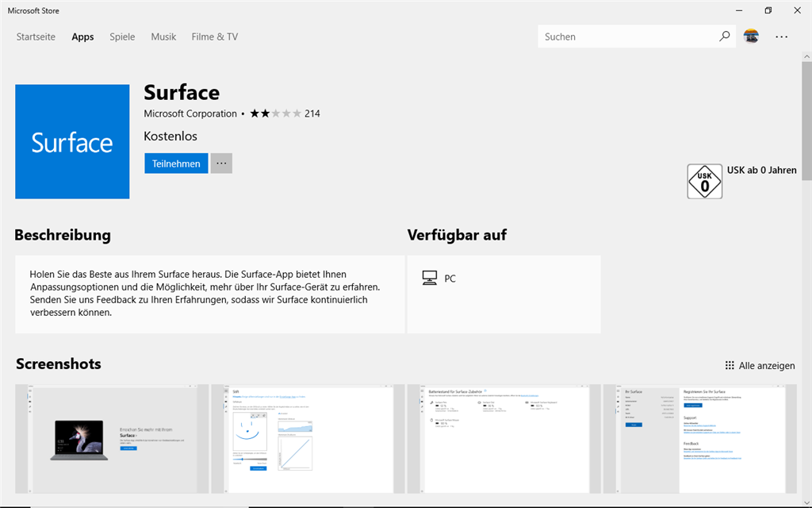Open the Startseite tab

(x=36, y=37)
